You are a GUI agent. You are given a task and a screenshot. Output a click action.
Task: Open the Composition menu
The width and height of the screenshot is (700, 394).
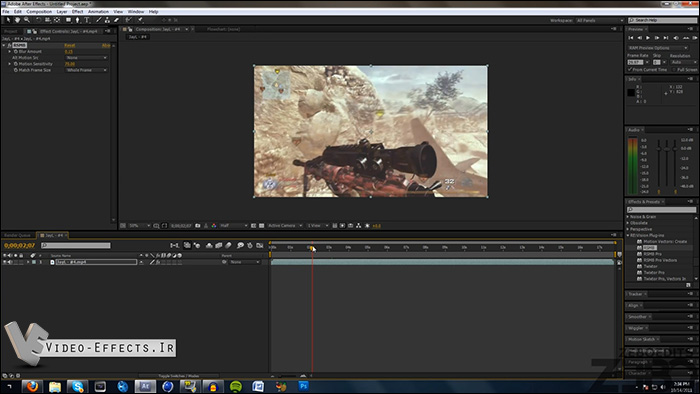[x=39, y=12]
